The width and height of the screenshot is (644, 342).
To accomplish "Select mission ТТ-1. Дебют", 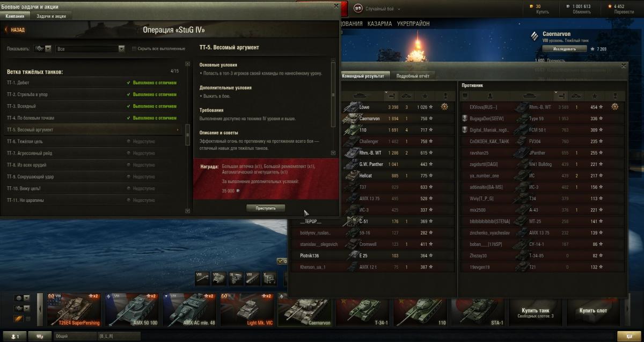I will [92, 83].
